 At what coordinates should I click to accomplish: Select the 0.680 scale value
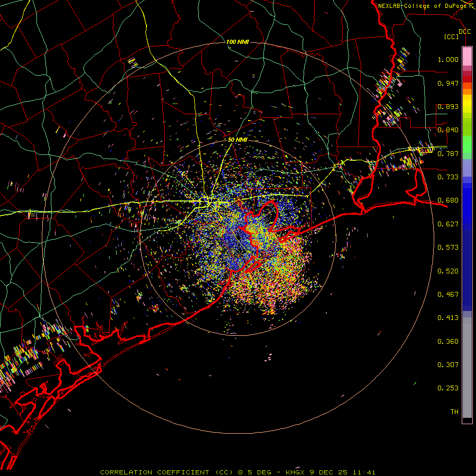coord(448,200)
